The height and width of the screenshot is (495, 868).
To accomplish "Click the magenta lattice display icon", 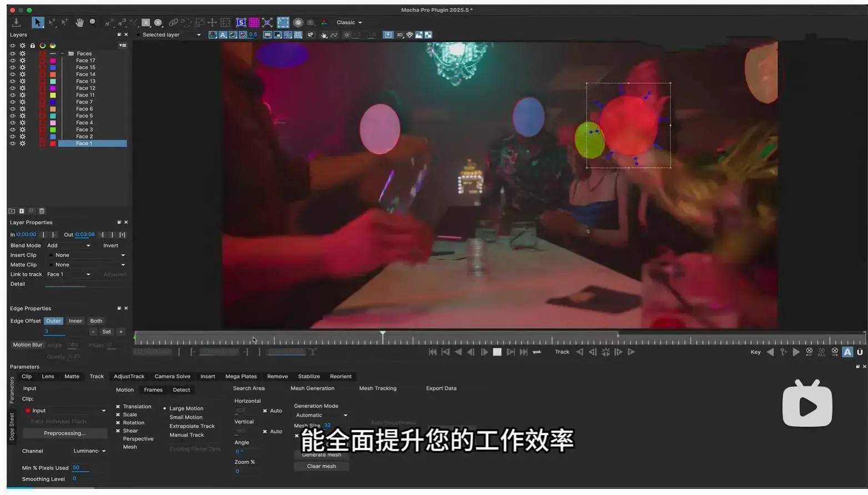I will click(x=254, y=22).
